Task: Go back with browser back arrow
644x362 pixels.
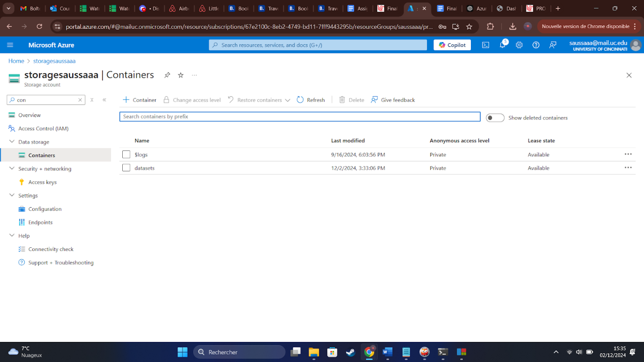Action: tap(10, 27)
